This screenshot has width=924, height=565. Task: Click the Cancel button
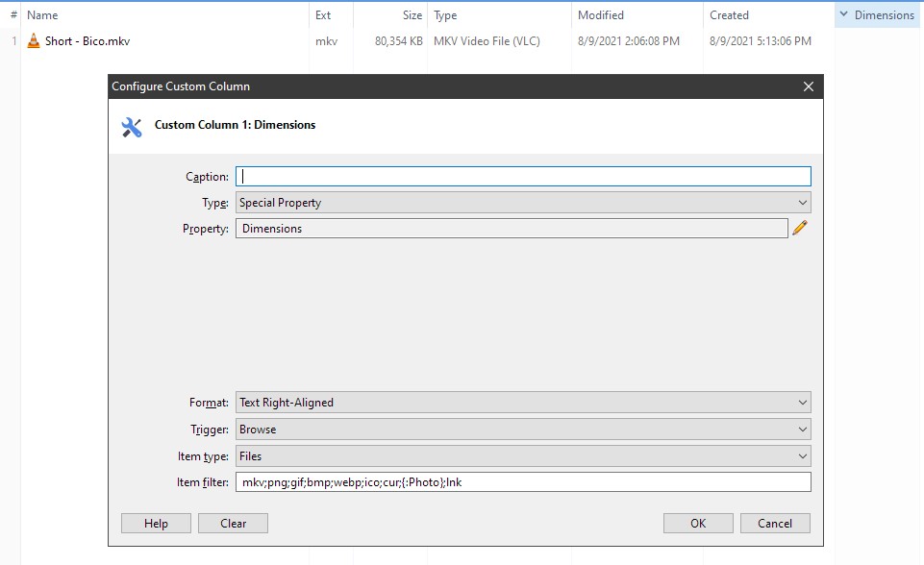(774, 524)
